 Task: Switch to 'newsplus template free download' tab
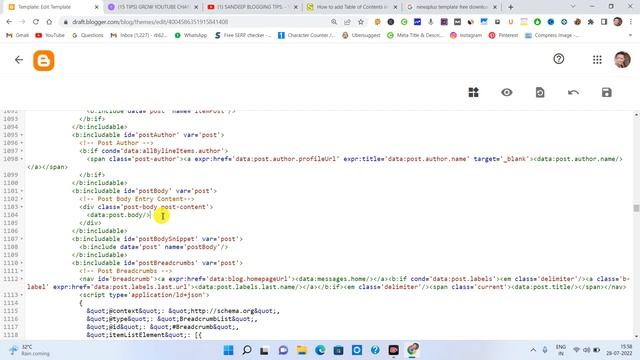[451, 7]
